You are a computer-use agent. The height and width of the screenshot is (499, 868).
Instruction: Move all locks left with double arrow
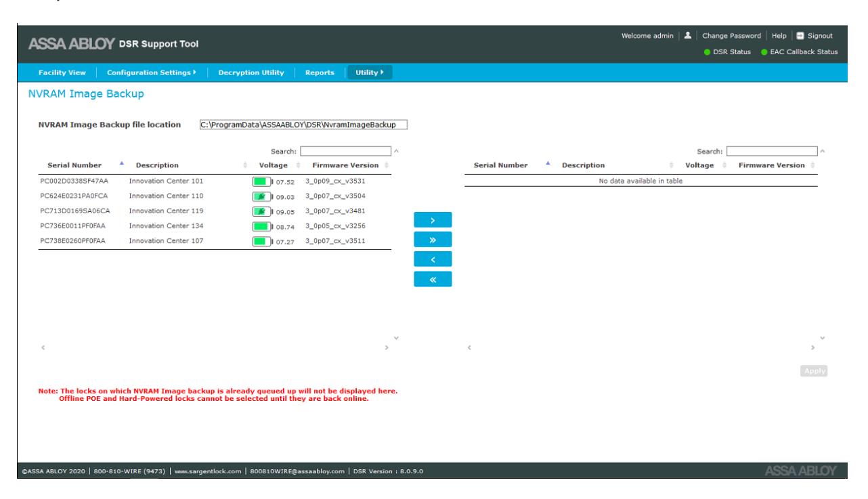(433, 279)
